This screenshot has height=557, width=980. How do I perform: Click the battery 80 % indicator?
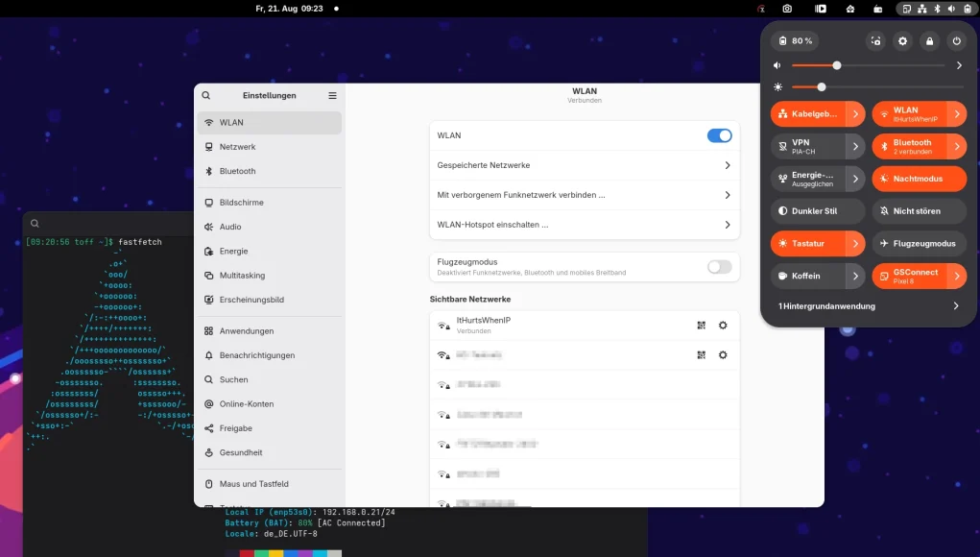tap(795, 41)
